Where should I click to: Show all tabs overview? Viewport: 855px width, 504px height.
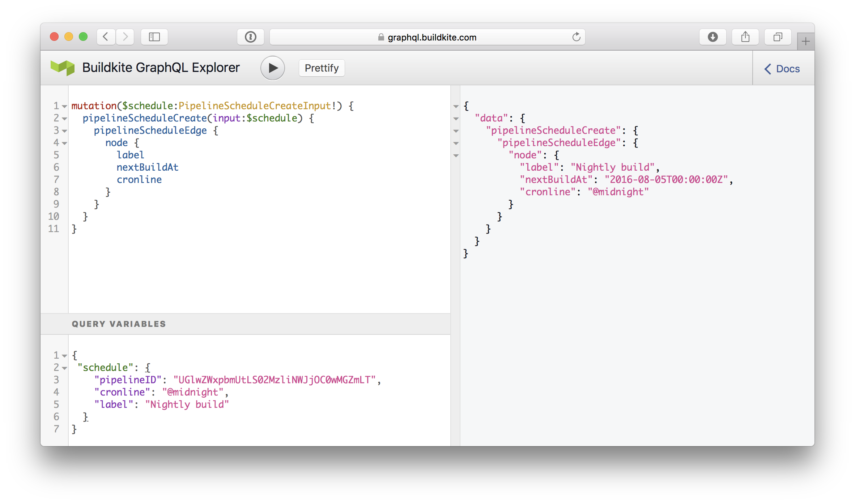778,37
